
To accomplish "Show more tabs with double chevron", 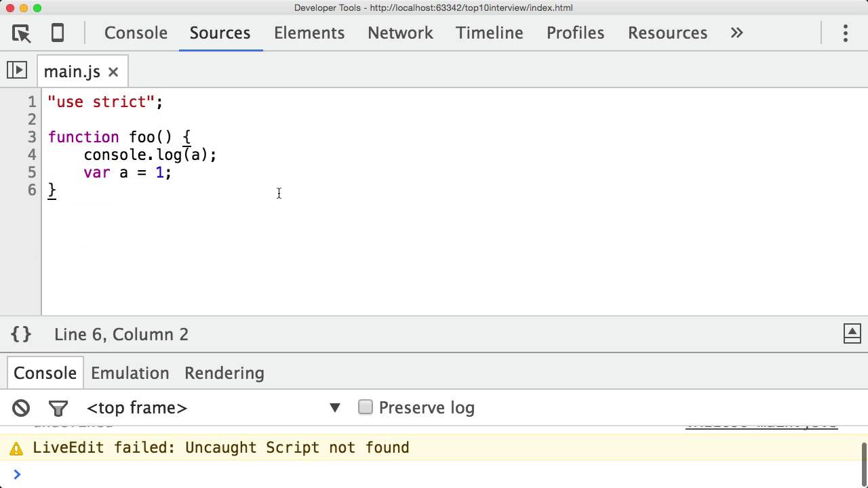I will click(736, 33).
